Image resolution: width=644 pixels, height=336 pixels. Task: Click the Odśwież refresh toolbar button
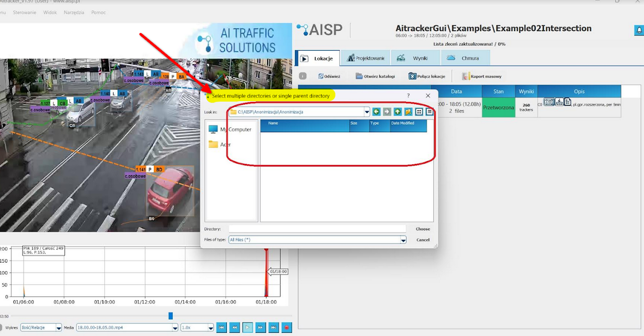pos(329,76)
